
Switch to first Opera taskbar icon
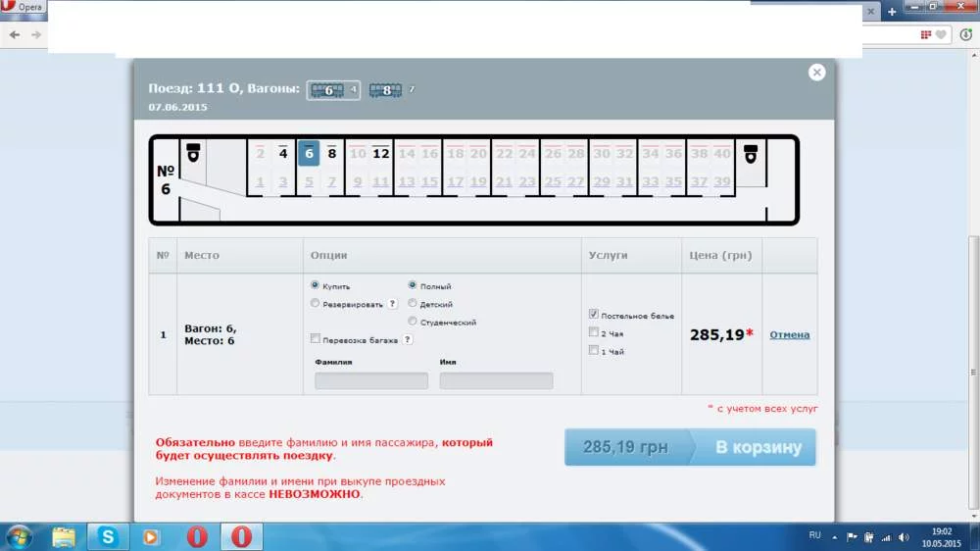point(197,537)
